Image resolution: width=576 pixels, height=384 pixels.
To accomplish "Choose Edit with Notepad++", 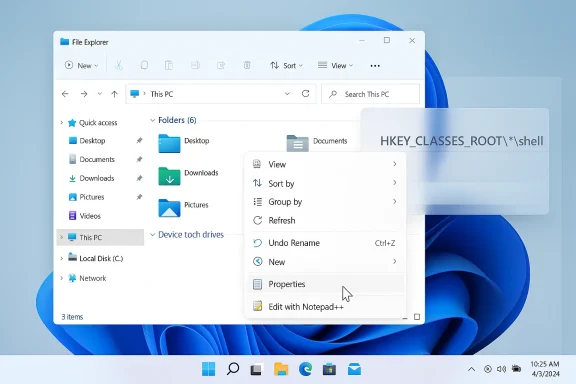I will coord(325,306).
